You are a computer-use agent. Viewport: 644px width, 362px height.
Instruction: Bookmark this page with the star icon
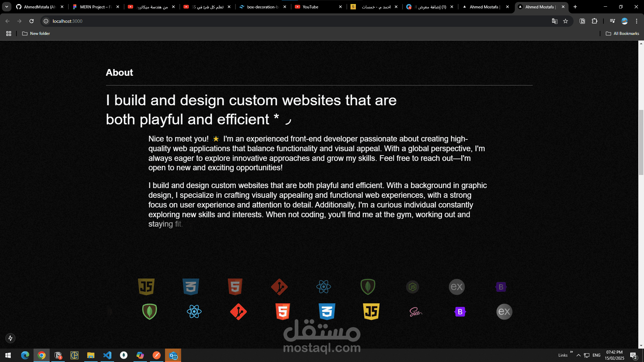(x=566, y=21)
